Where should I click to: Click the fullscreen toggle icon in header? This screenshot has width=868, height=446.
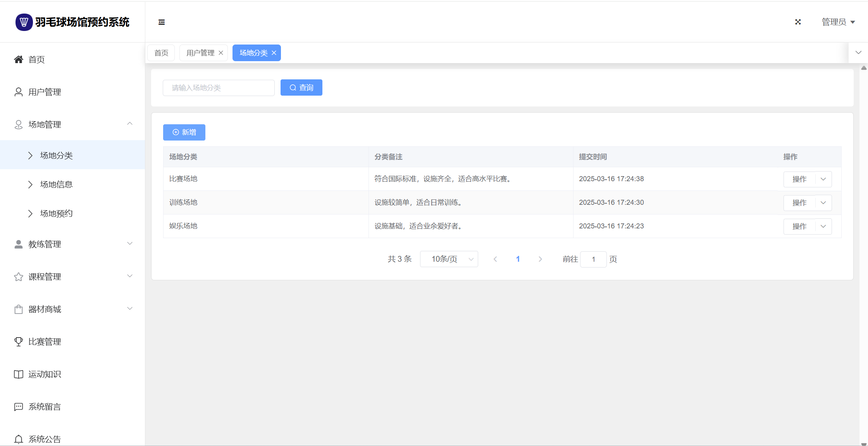(798, 22)
